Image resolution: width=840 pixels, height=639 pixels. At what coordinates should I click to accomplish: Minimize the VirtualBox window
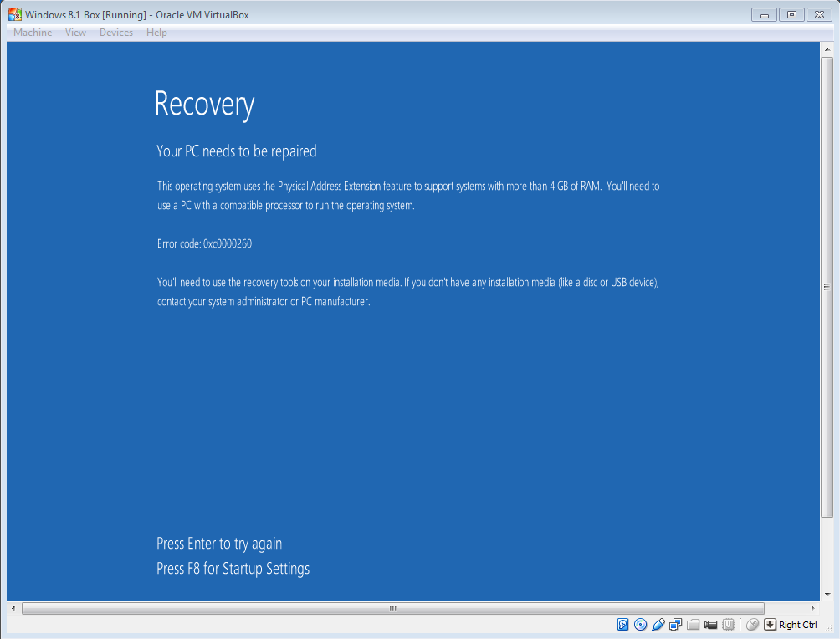[764, 15]
